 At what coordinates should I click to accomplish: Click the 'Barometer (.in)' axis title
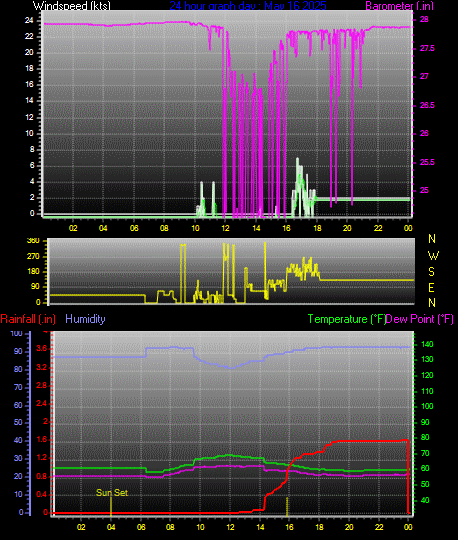(399, 6)
